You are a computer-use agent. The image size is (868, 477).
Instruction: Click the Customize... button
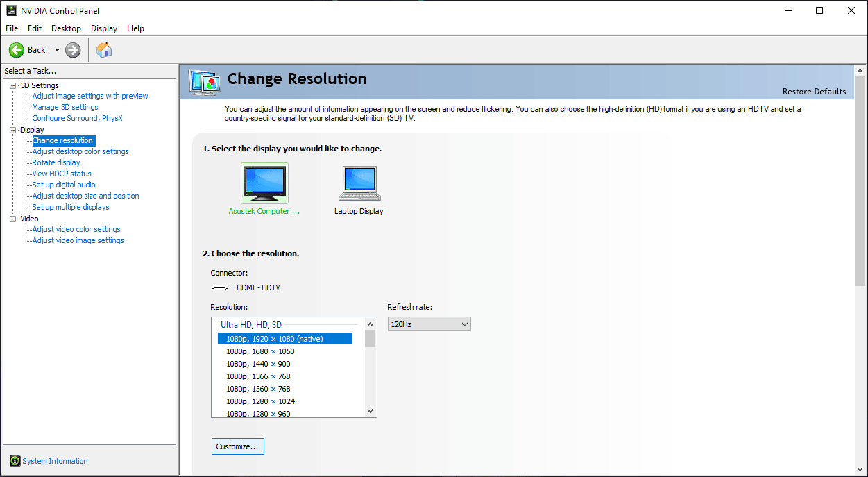[x=237, y=446]
